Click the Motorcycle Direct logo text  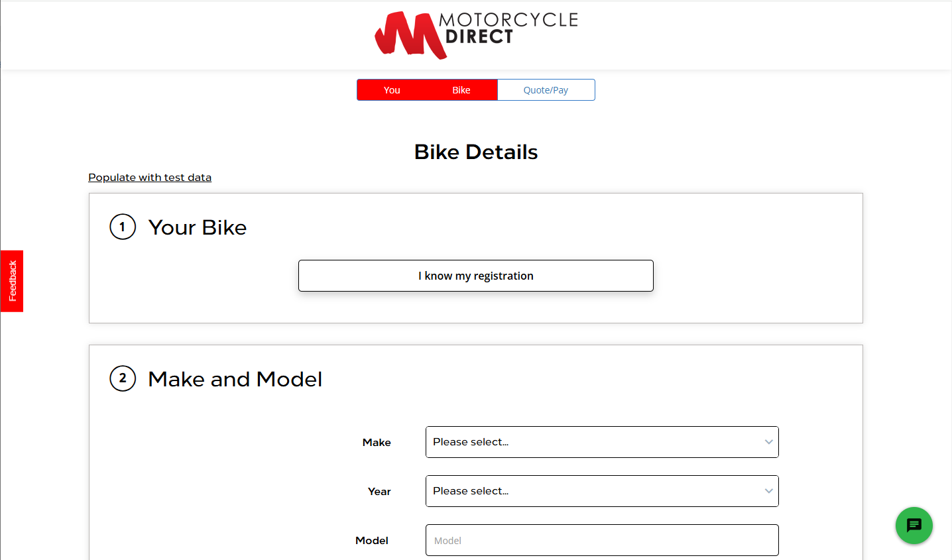pyautogui.click(x=508, y=28)
